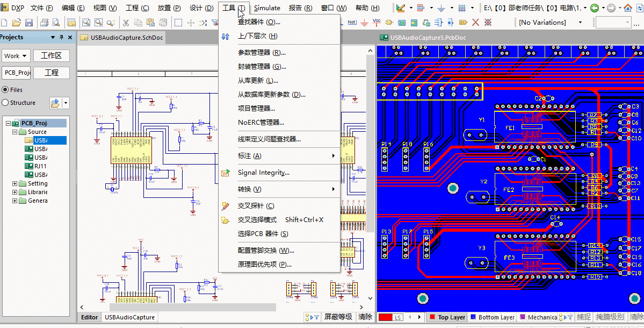Click the 工程 project button
The image size is (644, 328).
pos(52,73)
